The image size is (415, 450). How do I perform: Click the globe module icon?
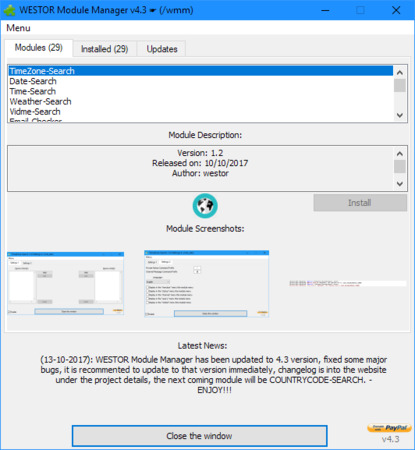click(x=205, y=206)
